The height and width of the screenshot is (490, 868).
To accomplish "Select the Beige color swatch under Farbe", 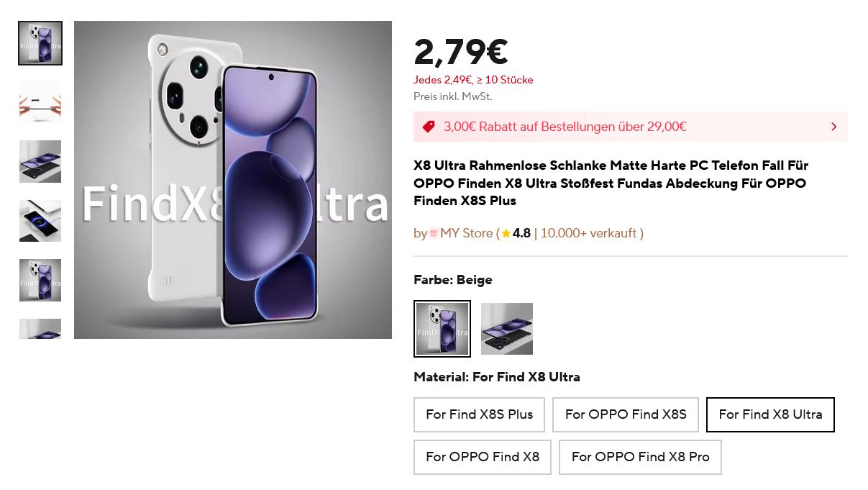I will click(442, 329).
